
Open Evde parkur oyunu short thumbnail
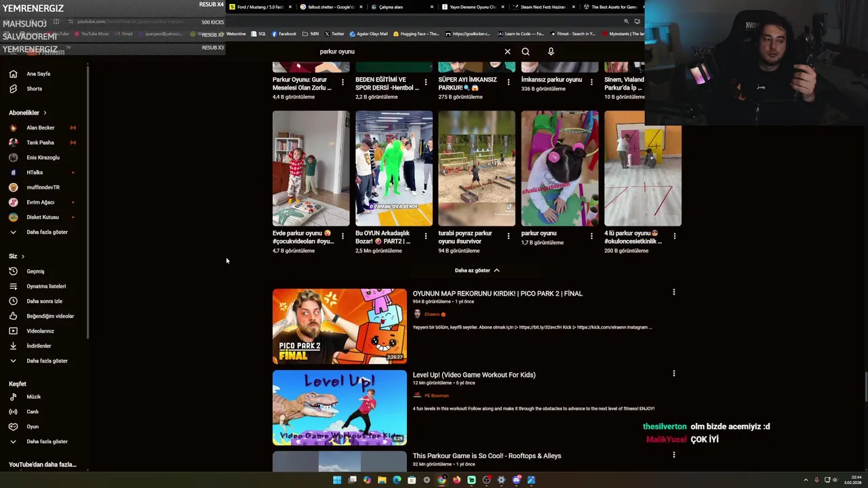pyautogui.click(x=311, y=168)
